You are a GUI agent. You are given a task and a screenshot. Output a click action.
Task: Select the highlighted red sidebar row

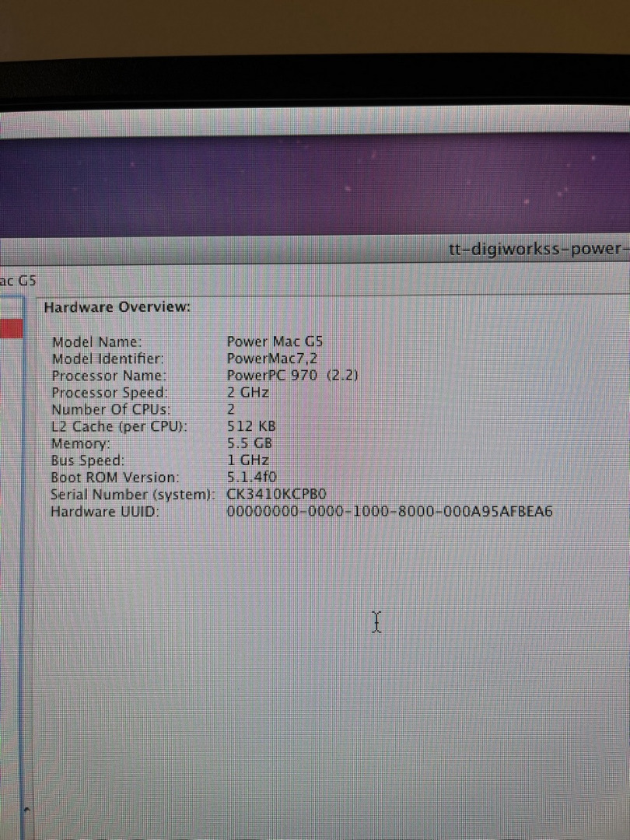click(11, 328)
